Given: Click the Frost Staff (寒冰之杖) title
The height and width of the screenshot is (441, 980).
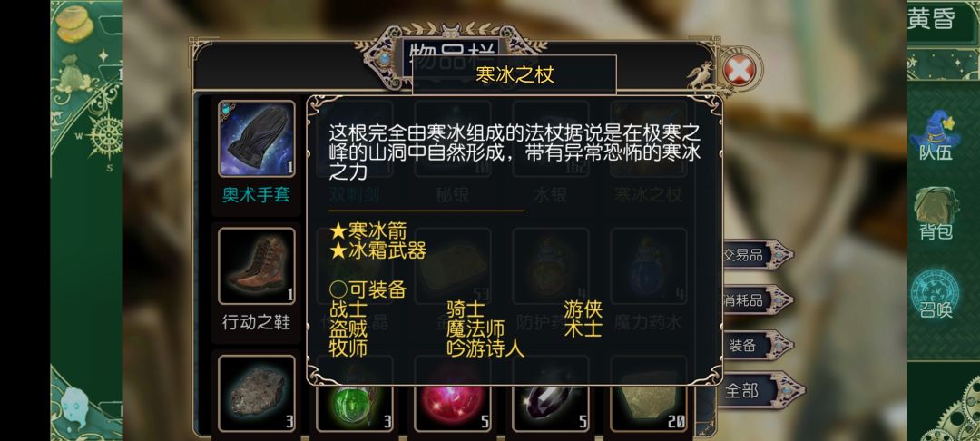Looking at the screenshot, I should (x=514, y=75).
